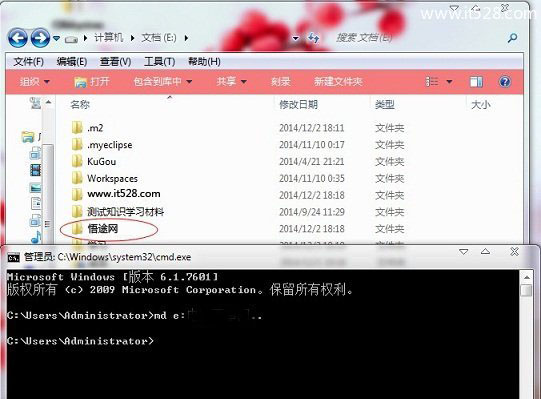The image size is (541, 399).
Task: Minimize the cmd.exe window
Action: pos(464,252)
